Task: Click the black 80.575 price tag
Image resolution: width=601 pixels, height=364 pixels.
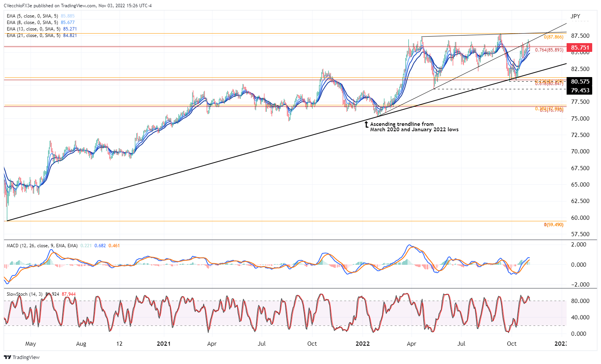Action: pos(580,82)
